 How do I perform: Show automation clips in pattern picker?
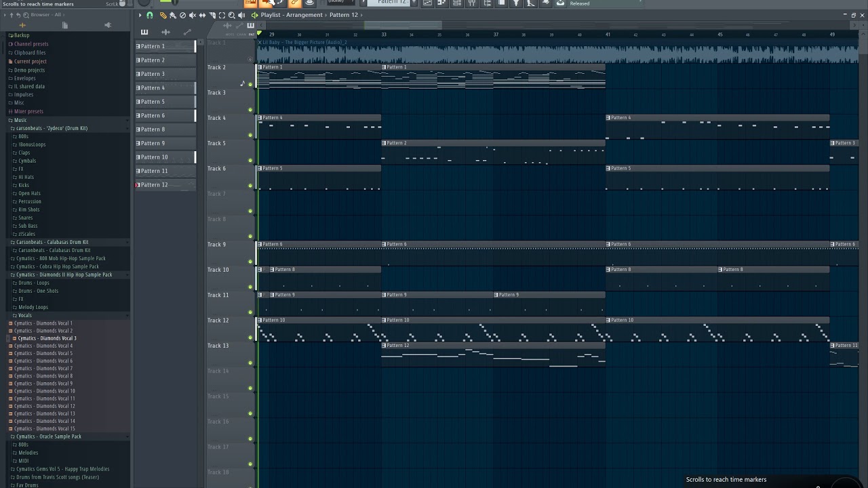click(187, 32)
